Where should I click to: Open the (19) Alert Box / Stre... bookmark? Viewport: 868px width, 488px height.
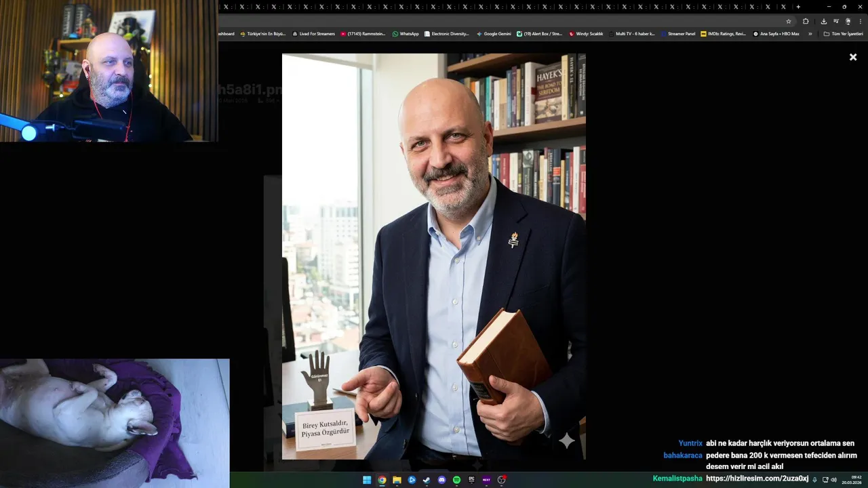tap(539, 34)
